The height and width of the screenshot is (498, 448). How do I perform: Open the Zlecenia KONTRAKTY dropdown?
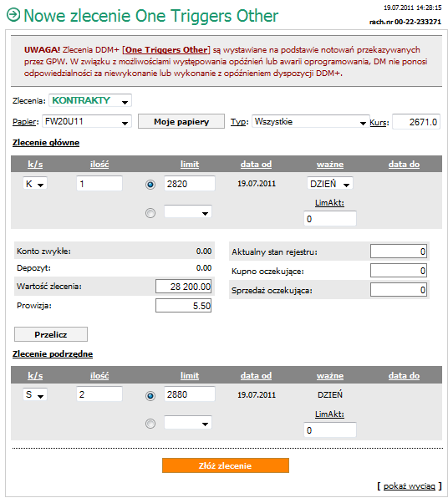[x=90, y=100]
